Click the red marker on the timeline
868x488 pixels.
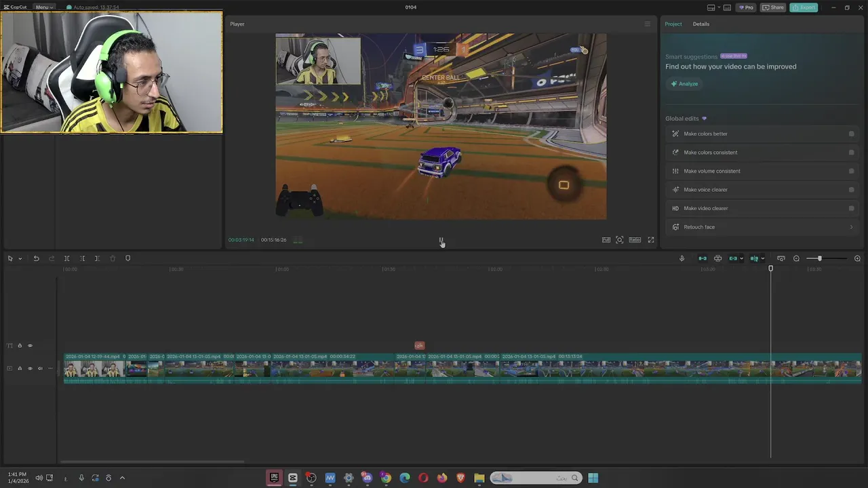pyautogui.click(x=420, y=346)
